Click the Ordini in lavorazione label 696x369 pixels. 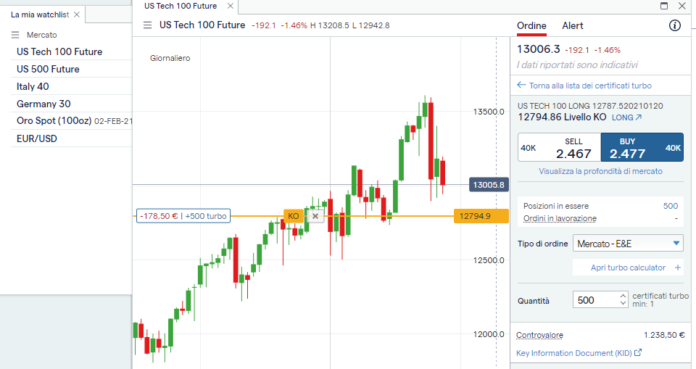(560, 218)
